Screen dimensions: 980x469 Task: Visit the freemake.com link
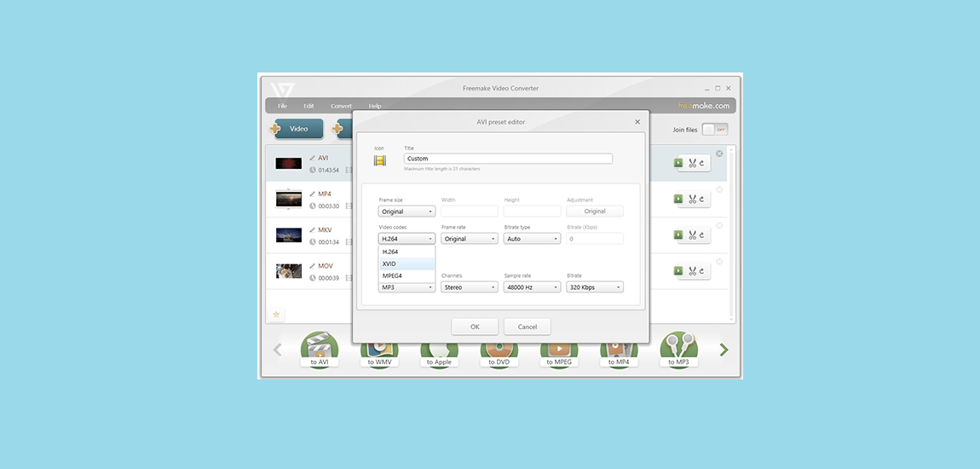coord(704,106)
